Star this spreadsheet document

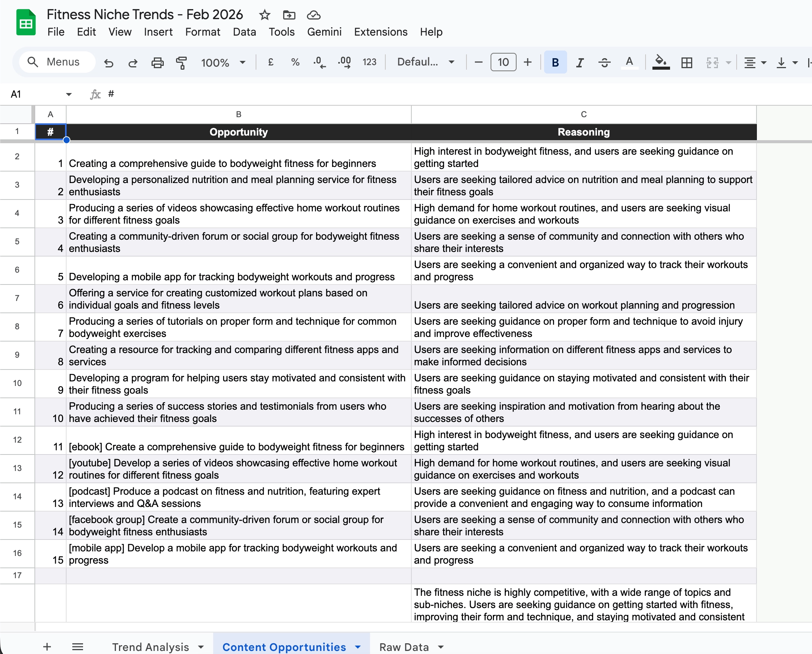[264, 15]
